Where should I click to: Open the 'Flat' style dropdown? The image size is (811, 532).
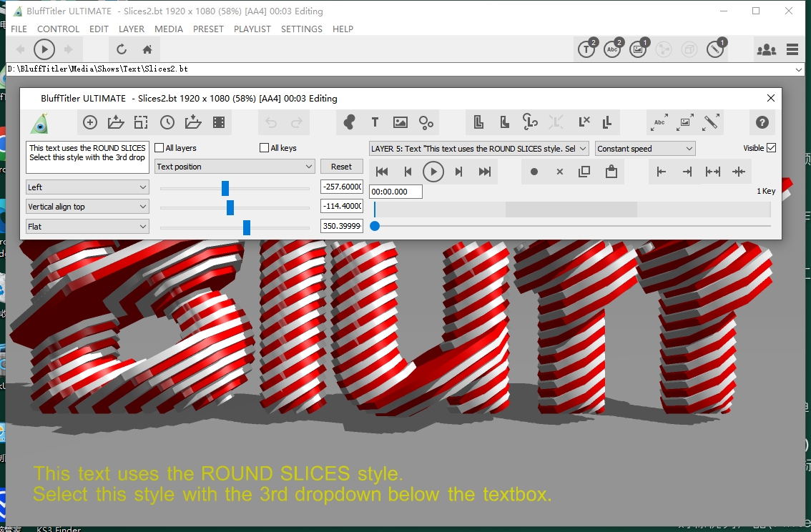click(87, 227)
